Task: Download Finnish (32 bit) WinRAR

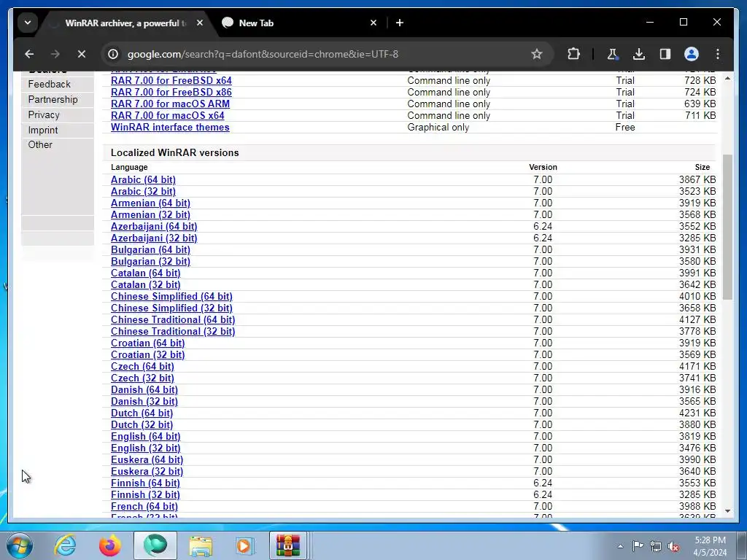Action: click(x=145, y=495)
